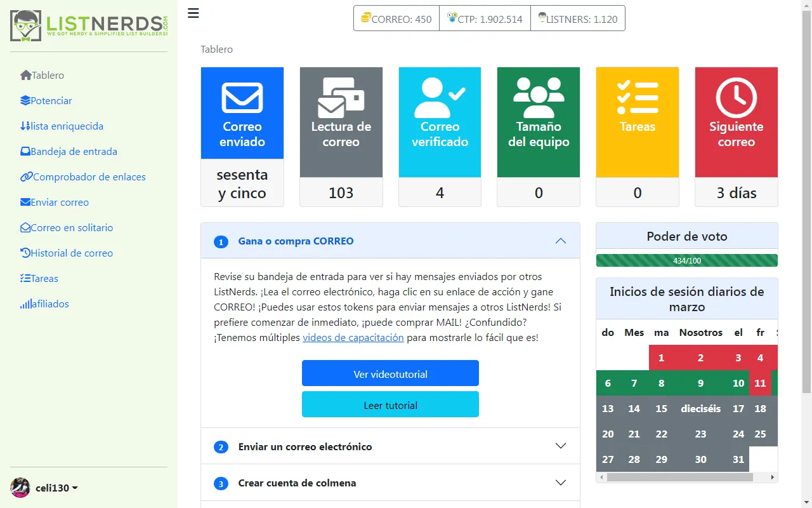This screenshot has height=508, width=812.
Task: Click the mail stack icon on Lectura de correo
Action: (341, 98)
